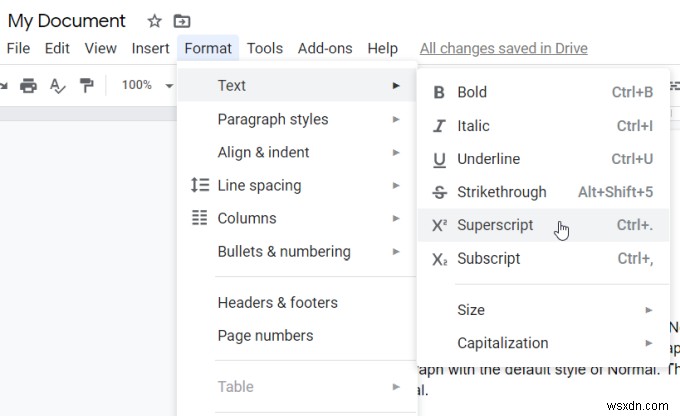The image size is (680, 416).
Task: Click the print icon in toolbar
Action: [x=28, y=85]
